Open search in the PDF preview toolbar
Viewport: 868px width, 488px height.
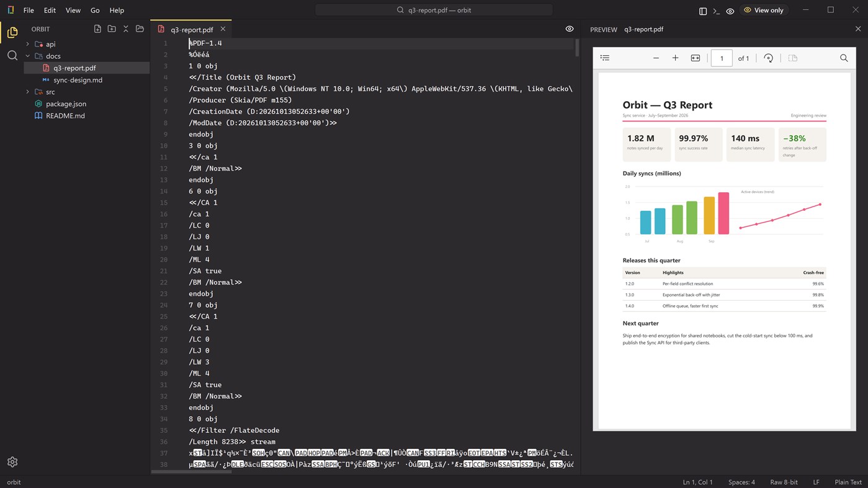point(844,58)
